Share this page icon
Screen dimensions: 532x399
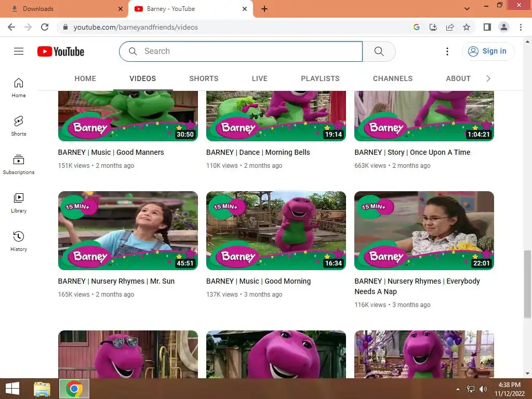pos(450,27)
